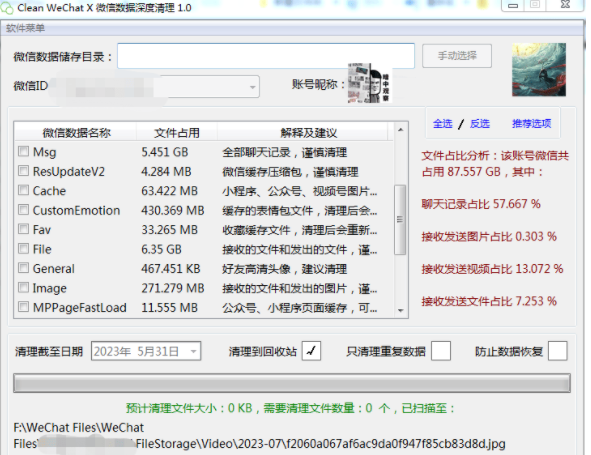
Task: Close the Clean WeChat X window
Action: (565, 5)
